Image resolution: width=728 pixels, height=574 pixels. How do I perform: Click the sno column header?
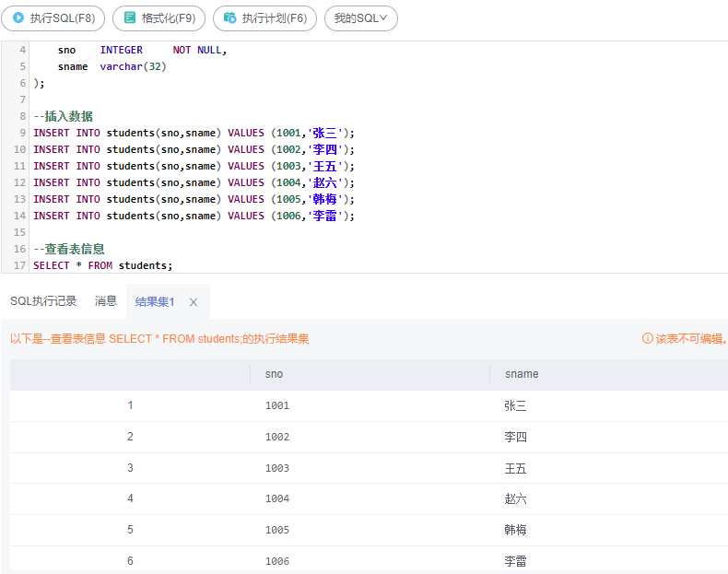pos(274,374)
